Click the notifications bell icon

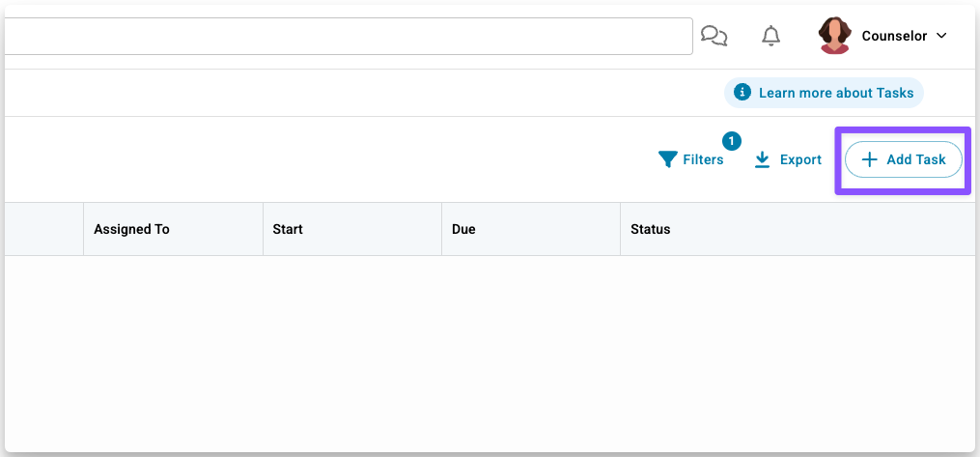click(x=770, y=37)
